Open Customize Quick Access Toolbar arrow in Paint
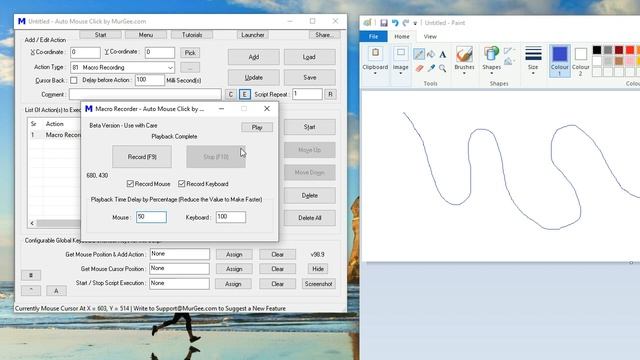The image size is (640, 360). pyautogui.click(x=415, y=23)
